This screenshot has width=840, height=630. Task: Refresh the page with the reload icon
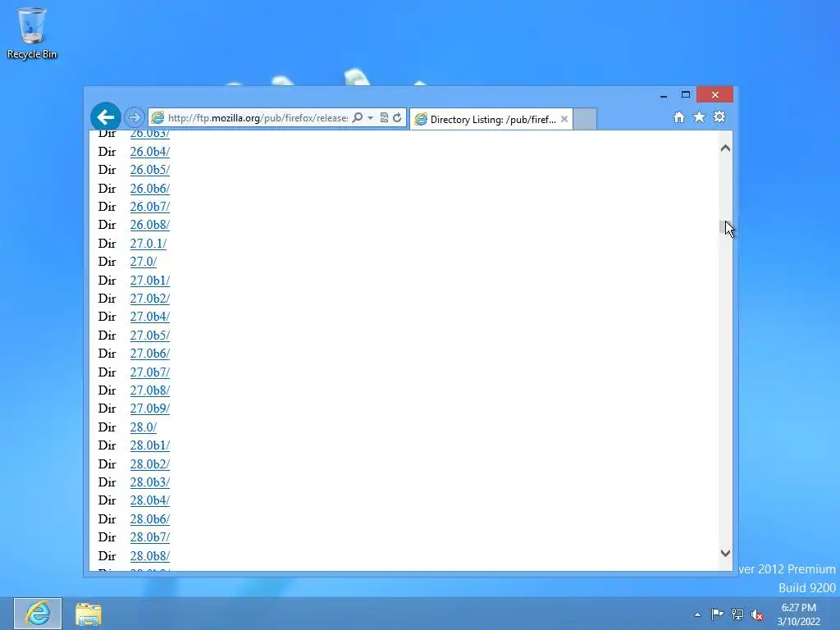[397, 117]
